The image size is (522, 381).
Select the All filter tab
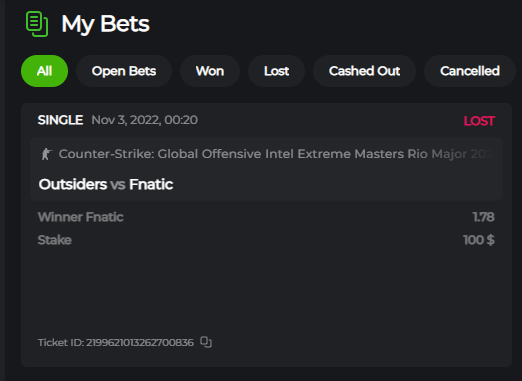[44, 71]
